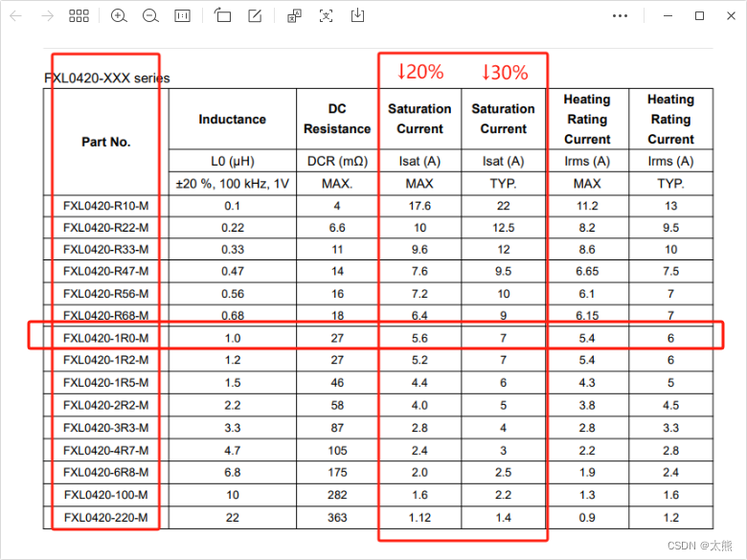Screen dimensions: 747x560
Task: Go forward to next image
Action: pyautogui.click(x=47, y=16)
